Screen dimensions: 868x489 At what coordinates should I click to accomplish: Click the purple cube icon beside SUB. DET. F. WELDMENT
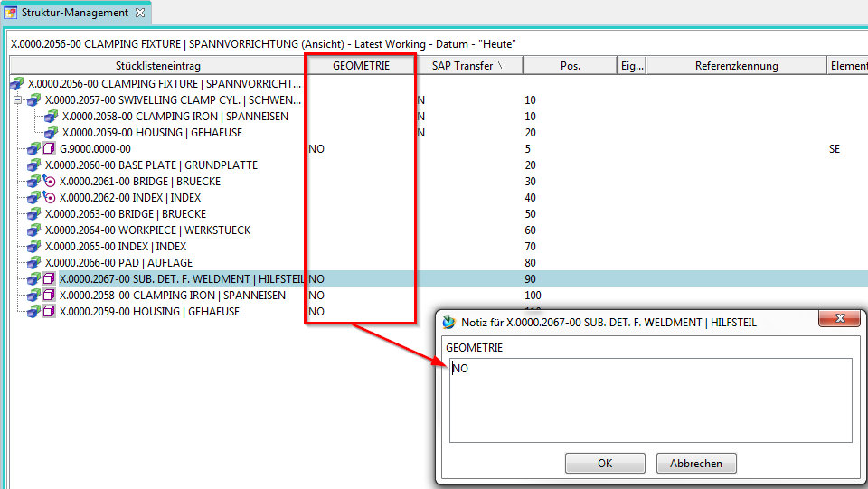coord(50,279)
